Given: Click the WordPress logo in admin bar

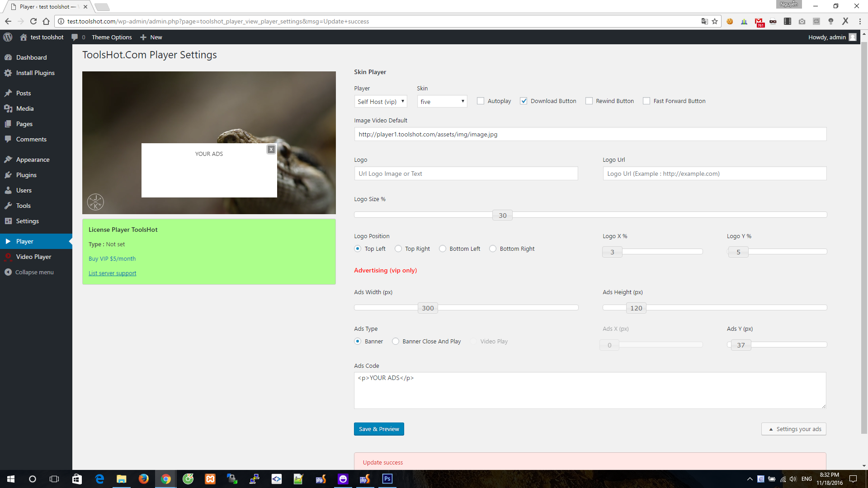Looking at the screenshot, I should point(8,37).
